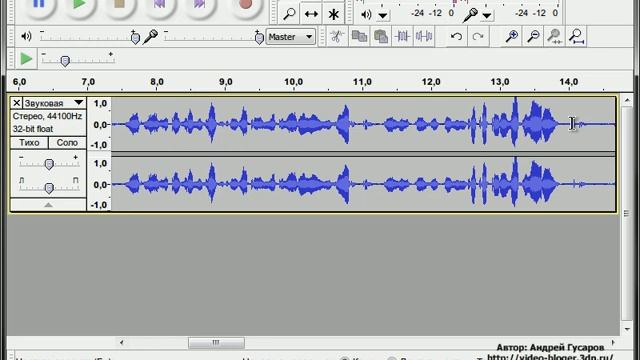Toggle the Тихо mute button
The width and height of the screenshot is (640, 360).
29,142
